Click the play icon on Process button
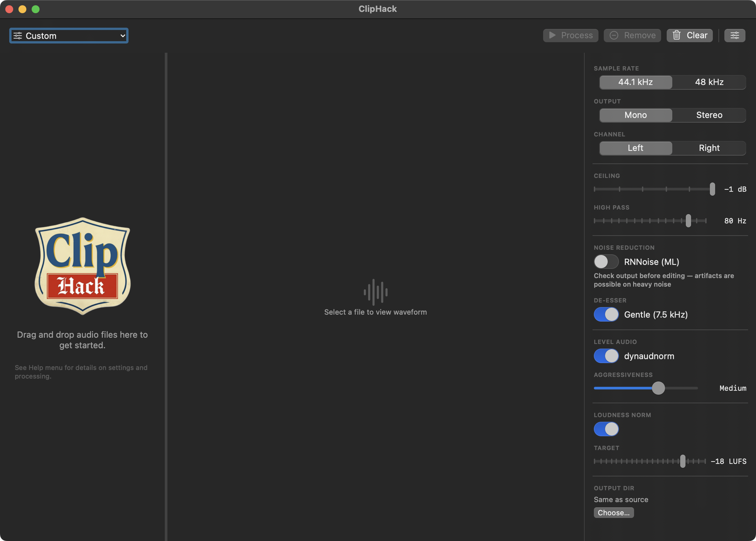 click(x=552, y=35)
